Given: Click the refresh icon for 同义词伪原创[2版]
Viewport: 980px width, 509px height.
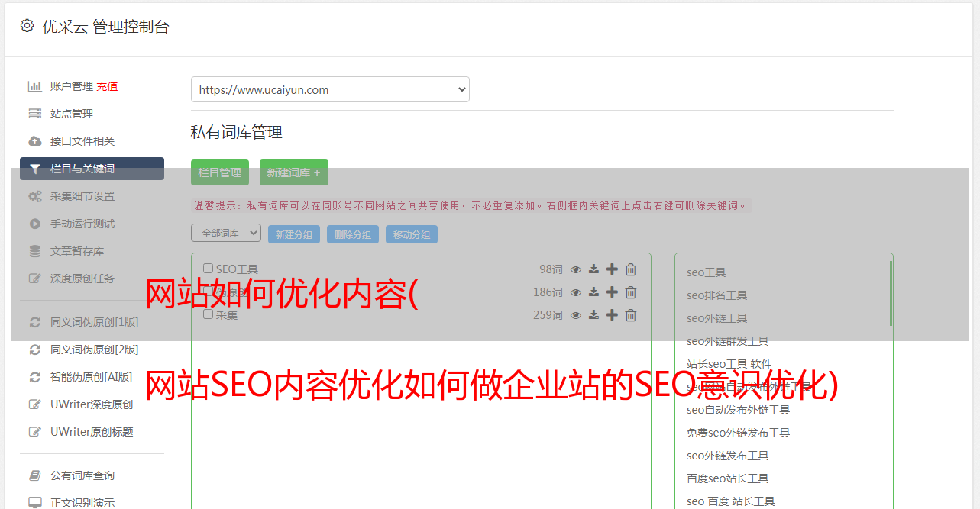Looking at the screenshot, I should 35,350.
